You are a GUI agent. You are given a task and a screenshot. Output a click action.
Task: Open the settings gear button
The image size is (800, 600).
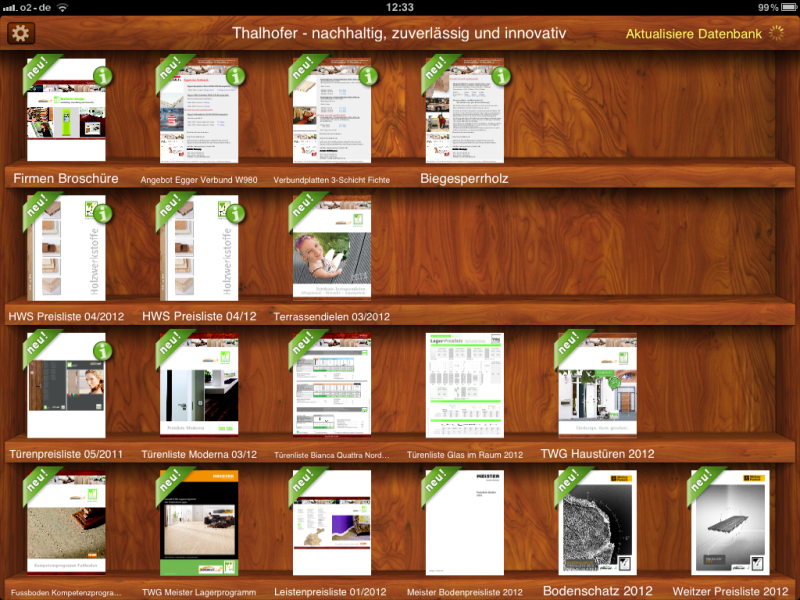tap(21, 33)
